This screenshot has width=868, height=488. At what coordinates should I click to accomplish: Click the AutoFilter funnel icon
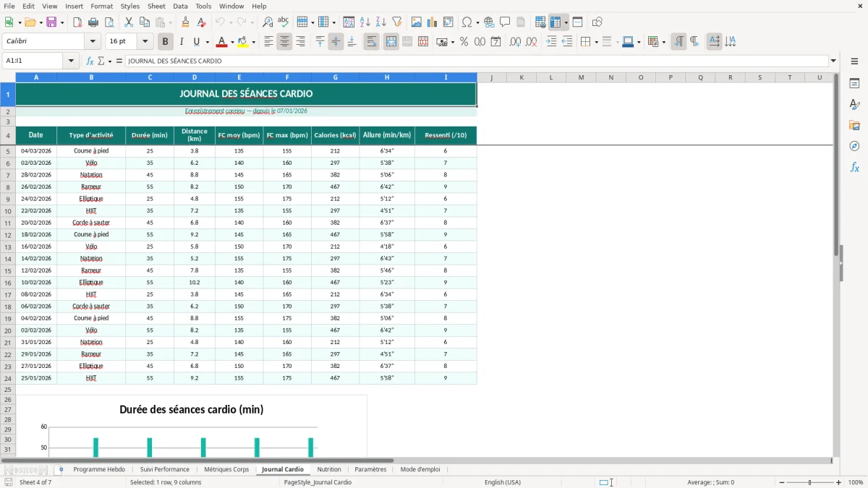tap(397, 22)
